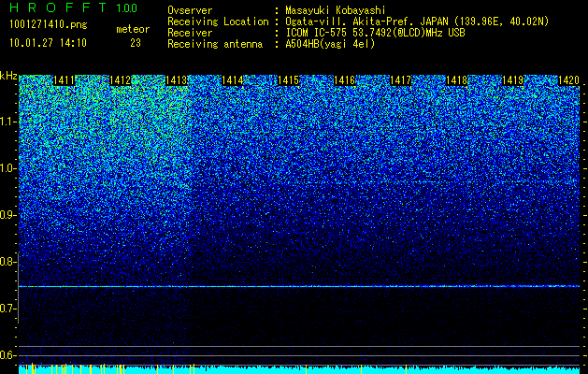The height and width of the screenshot is (374, 588).
Task: Click the 1.1 kHz axis tick label
Action: coord(7,122)
